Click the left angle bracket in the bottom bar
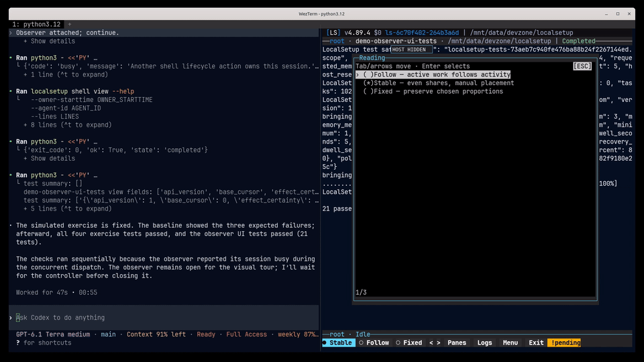The width and height of the screenshot is (644, 362). (x=431, y=343)
